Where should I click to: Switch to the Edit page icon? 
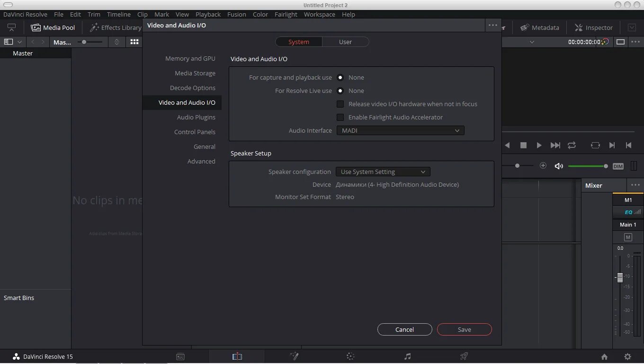coord(237,356)
